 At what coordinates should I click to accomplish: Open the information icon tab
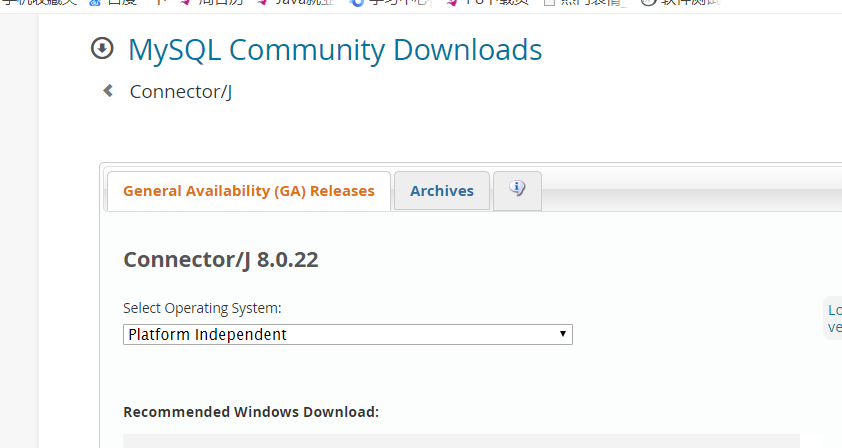point(517,189)
